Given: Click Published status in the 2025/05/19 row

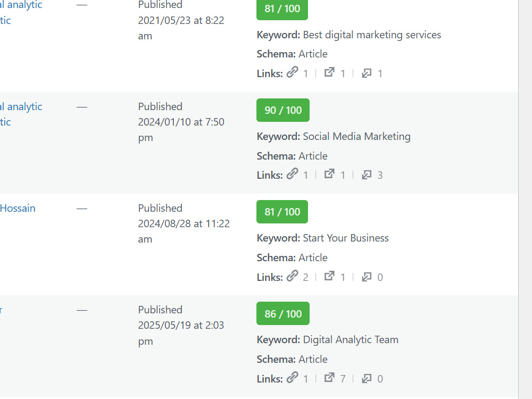Looking at the screenshot, I should click(160, 310).
